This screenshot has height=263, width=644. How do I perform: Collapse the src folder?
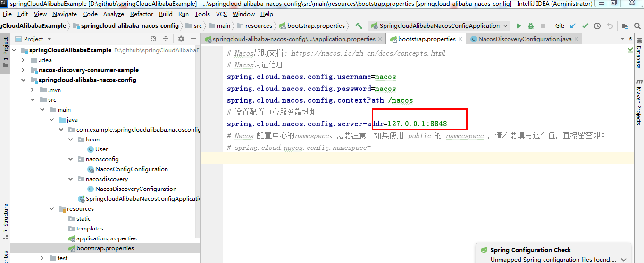(x=33, y=99)
